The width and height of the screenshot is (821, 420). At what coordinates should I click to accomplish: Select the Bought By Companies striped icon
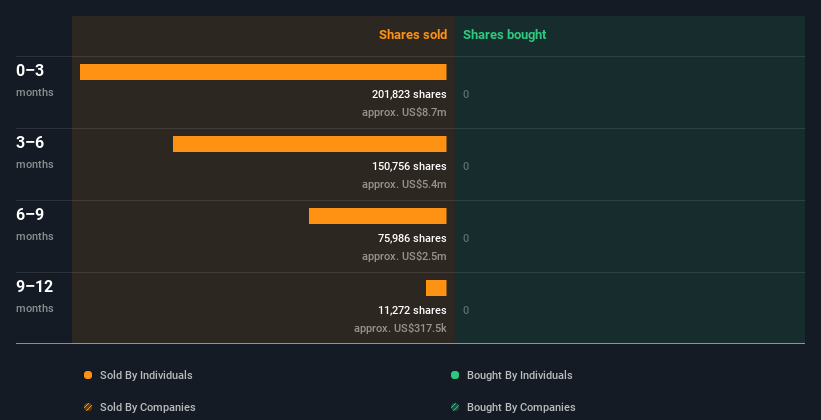click(x=455, y=407)
